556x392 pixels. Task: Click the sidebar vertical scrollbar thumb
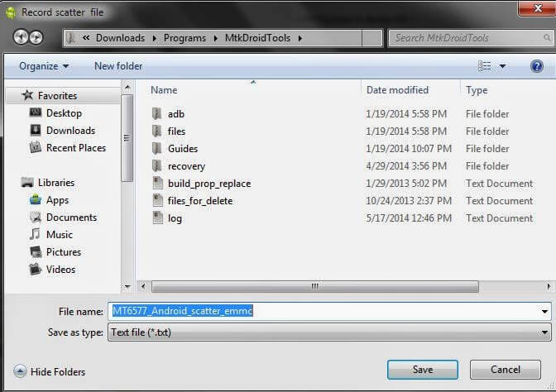pyautogui.click(x=127, y=138)
